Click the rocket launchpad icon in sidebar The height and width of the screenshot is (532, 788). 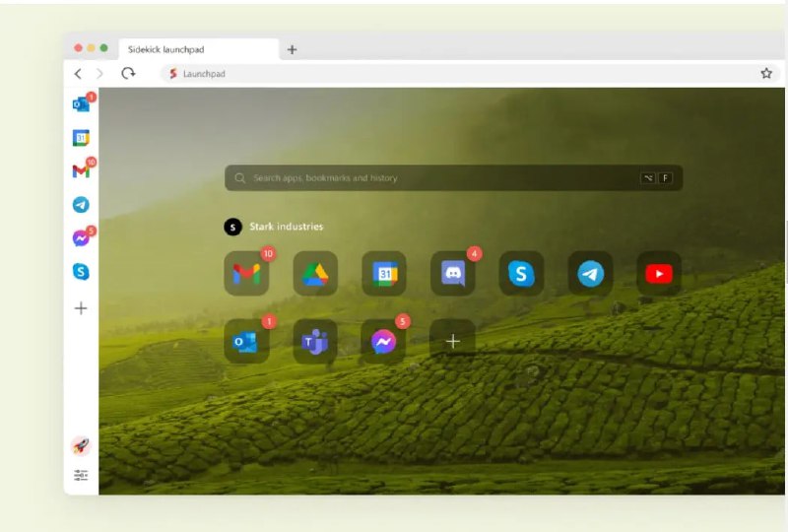click(81, 445)
